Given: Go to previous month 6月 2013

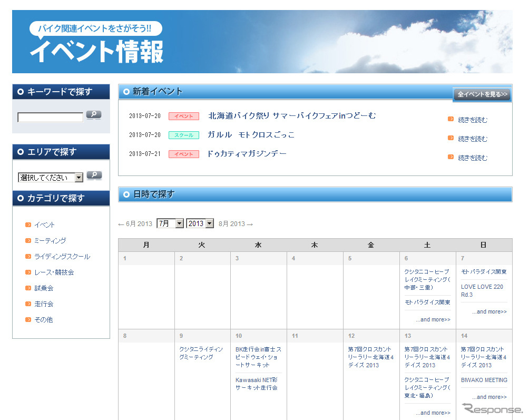Looking at the screenshot, I should point(135,224).
